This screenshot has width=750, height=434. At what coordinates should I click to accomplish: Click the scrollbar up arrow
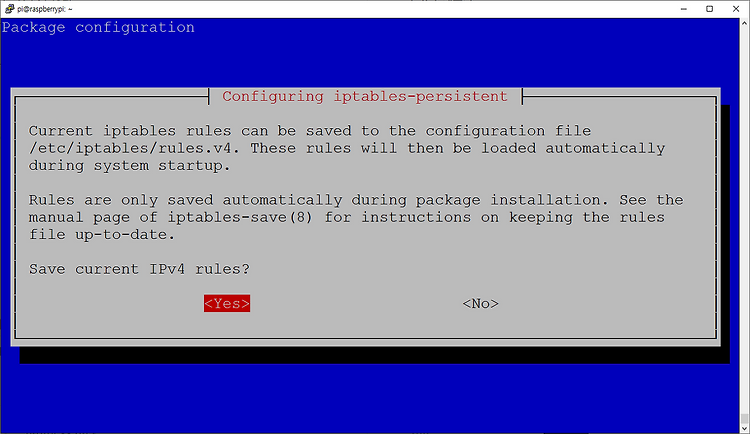(x=745, y=22)
